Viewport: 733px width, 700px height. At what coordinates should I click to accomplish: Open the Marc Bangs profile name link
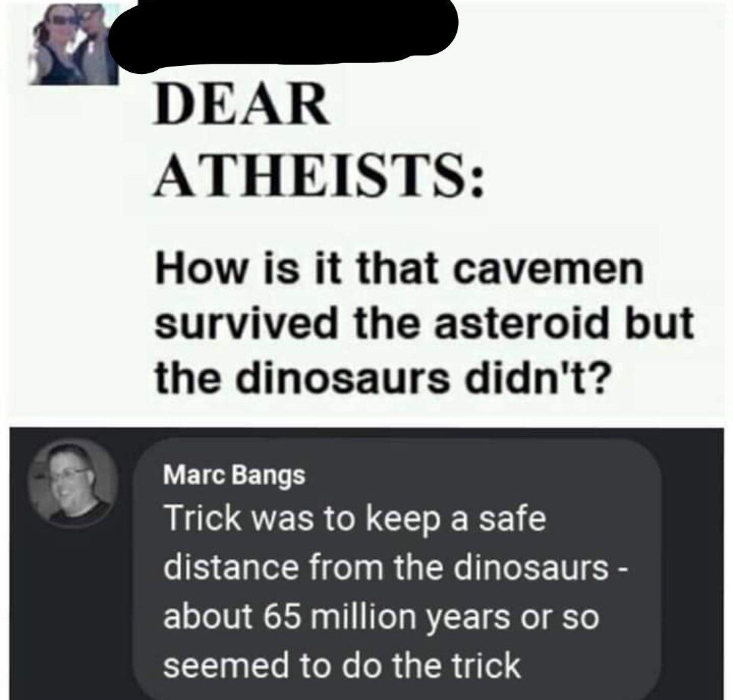pyautogui.click(x=234, y=475)
